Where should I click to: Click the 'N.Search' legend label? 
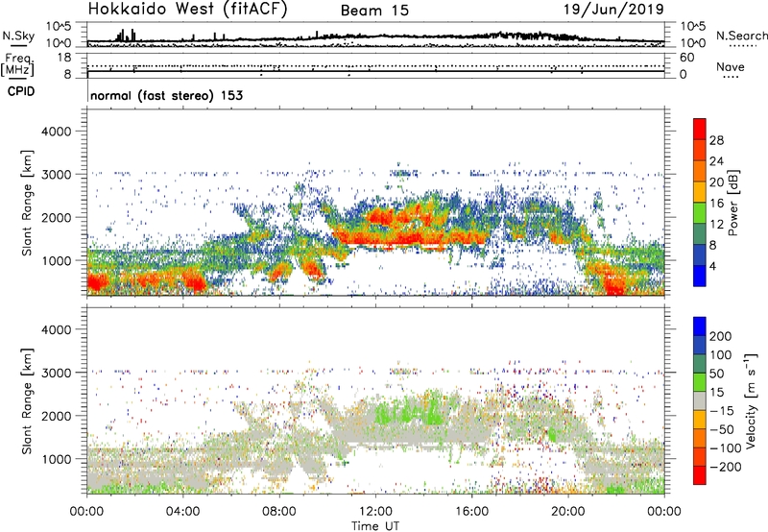[741, 36]
